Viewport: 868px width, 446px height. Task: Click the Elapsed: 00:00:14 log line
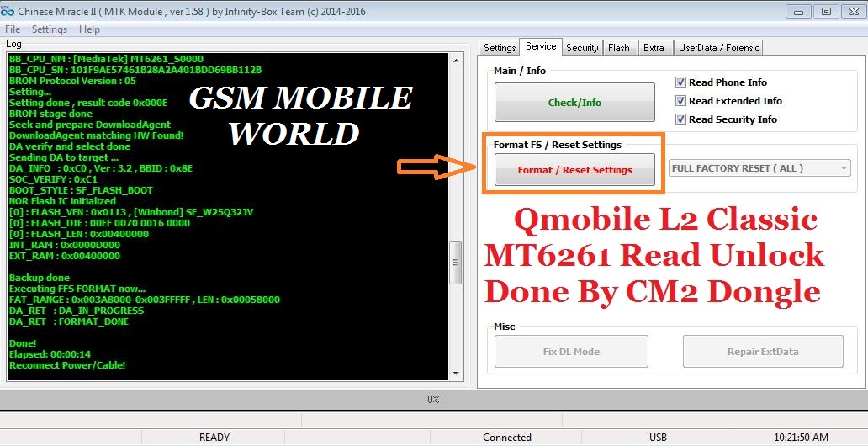[x=50, y=354]
